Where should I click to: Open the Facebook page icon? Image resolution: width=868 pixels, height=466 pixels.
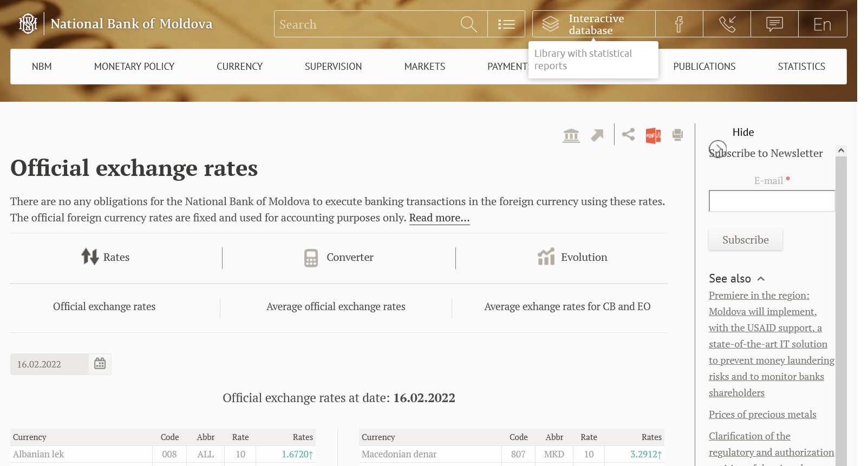click(x=679, y=24)
